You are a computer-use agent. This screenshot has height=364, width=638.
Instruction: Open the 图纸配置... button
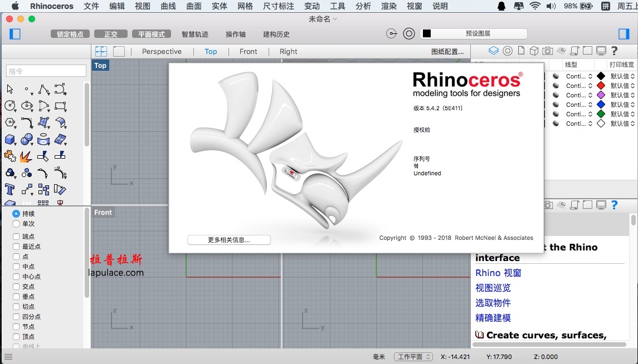click(x=447, y=51)
